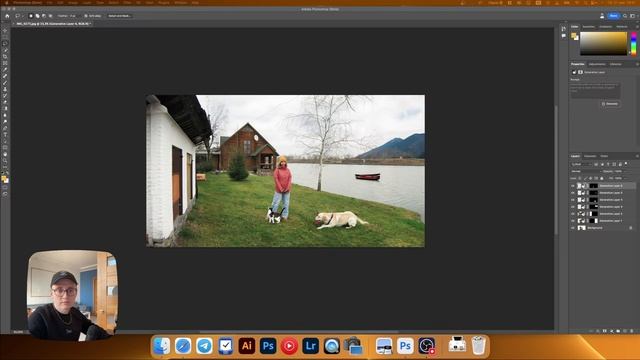Screen dimensions: 640x360
Task: Switch to the Libraries tab
Action: pos(616,64)
